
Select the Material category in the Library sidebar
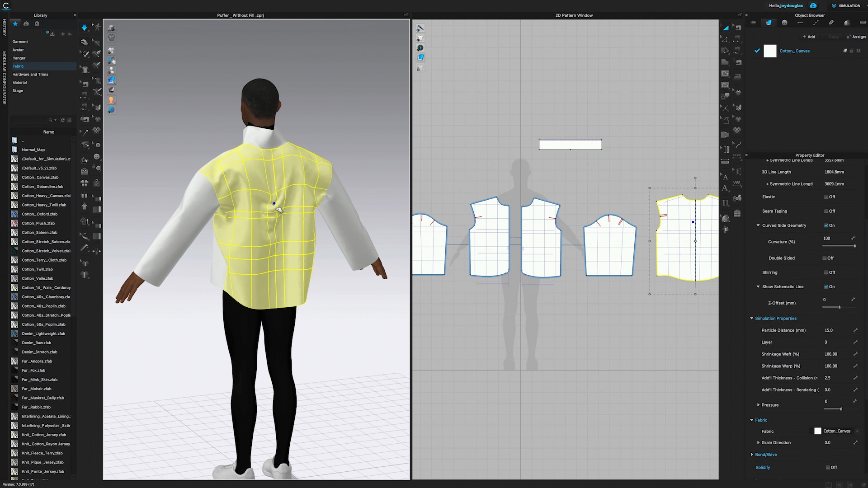pos(19,82)
